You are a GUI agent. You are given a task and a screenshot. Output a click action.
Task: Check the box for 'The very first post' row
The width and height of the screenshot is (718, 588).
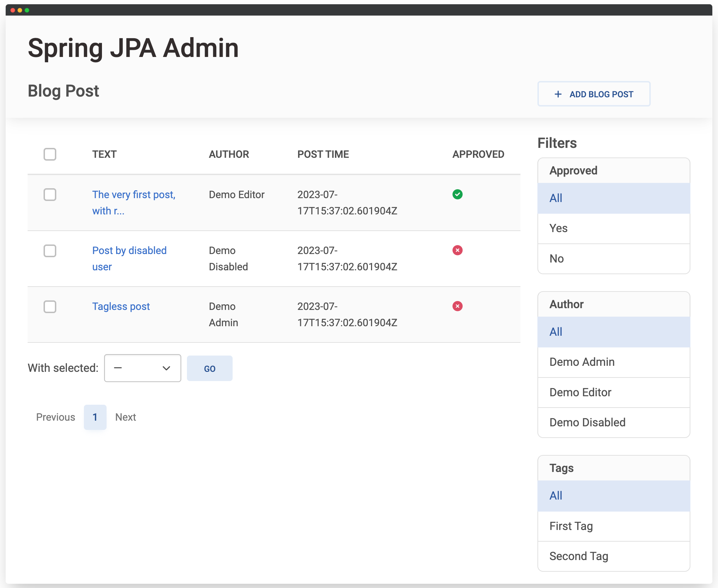[x=50, y=195]
